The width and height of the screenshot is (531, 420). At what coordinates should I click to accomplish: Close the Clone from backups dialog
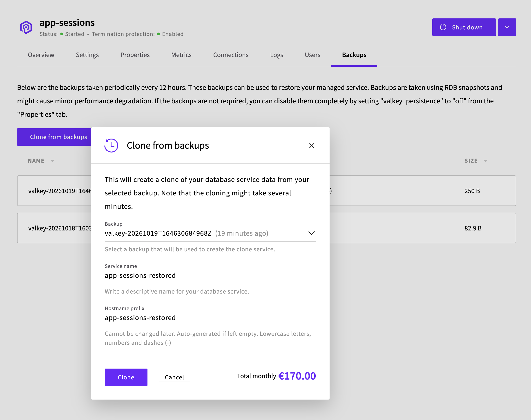[x=312, y=146]
